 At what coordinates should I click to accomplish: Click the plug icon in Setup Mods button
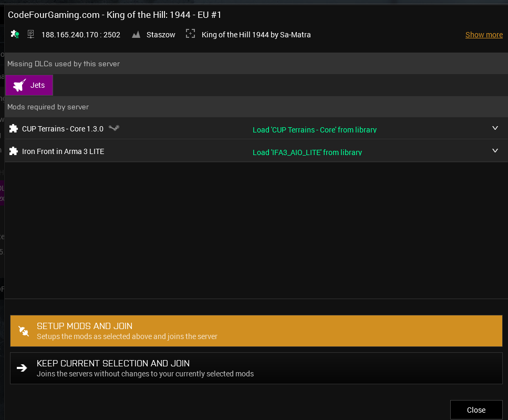[23, 331]
